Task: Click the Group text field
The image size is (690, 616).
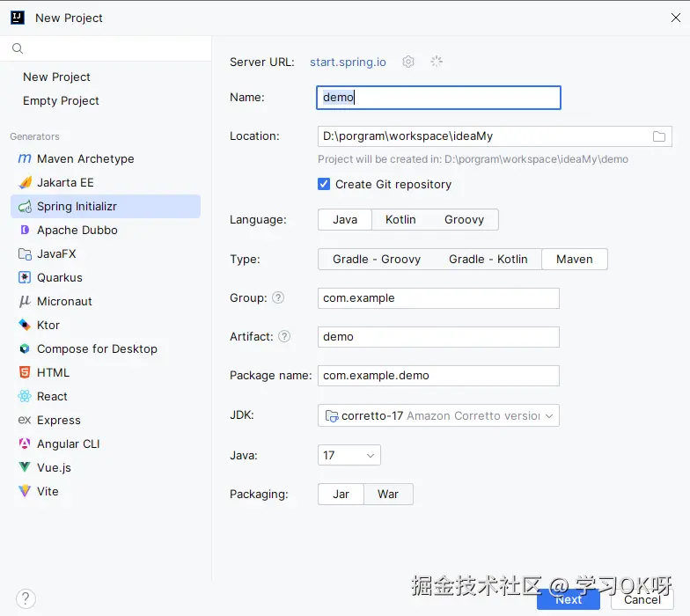Action: [438, 298]
